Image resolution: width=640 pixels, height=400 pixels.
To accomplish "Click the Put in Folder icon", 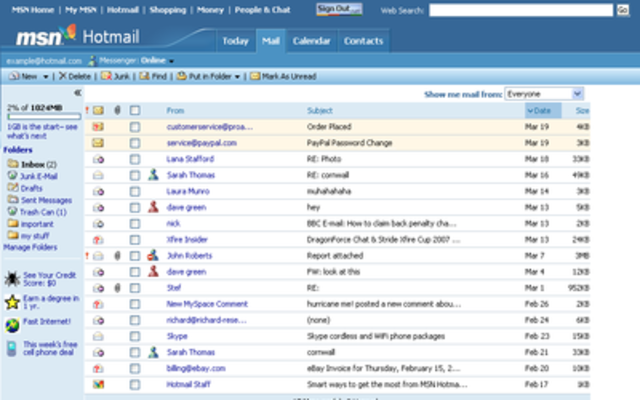I will 181,76.
